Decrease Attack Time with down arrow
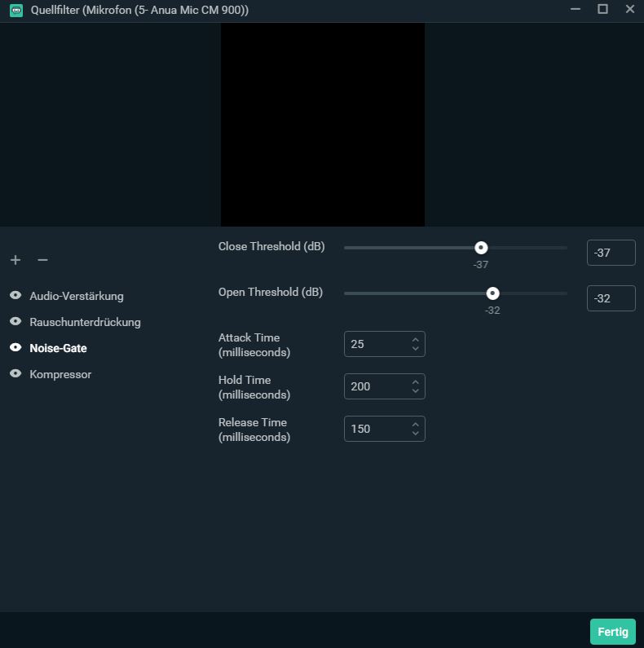This screenshot has height=648, width=644. (x=415, y=349)
